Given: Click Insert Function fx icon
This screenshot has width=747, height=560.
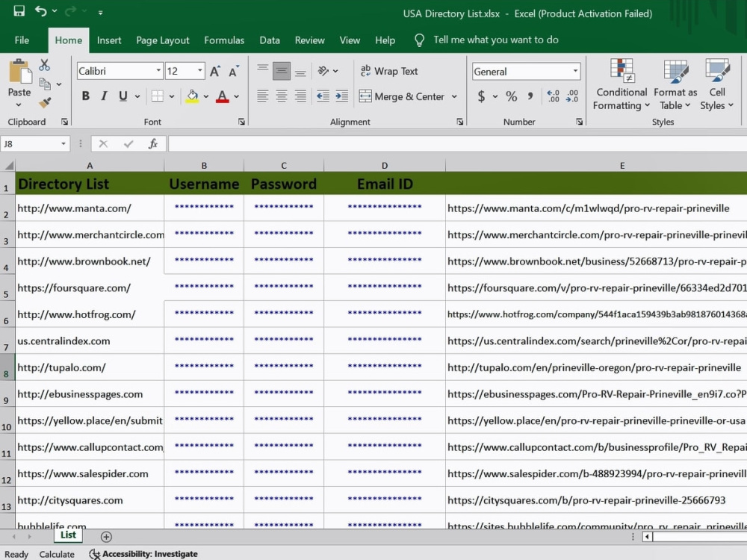Looking at the screenshot, I should 153,144.
